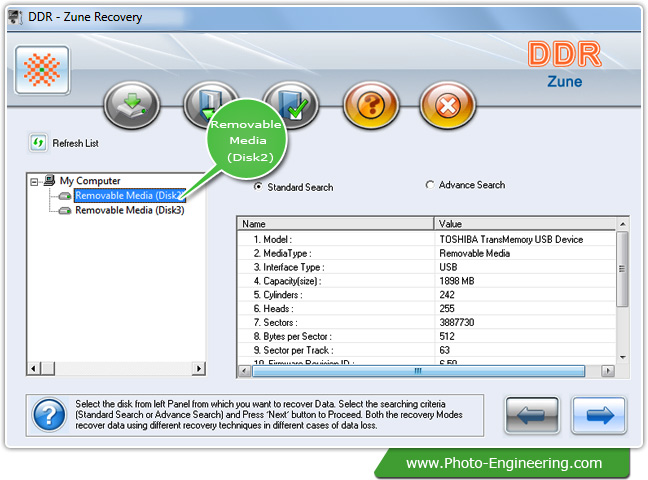The image size is (648, 480).
Task: Click the '8. Bytes per Sector :' row
Action: pyautogui.click(x=293, y=337)
